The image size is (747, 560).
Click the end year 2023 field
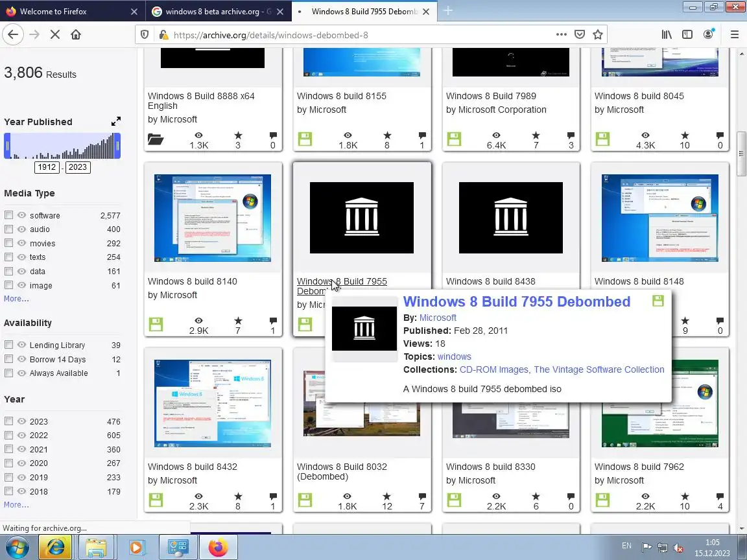(x=78, y=167)
